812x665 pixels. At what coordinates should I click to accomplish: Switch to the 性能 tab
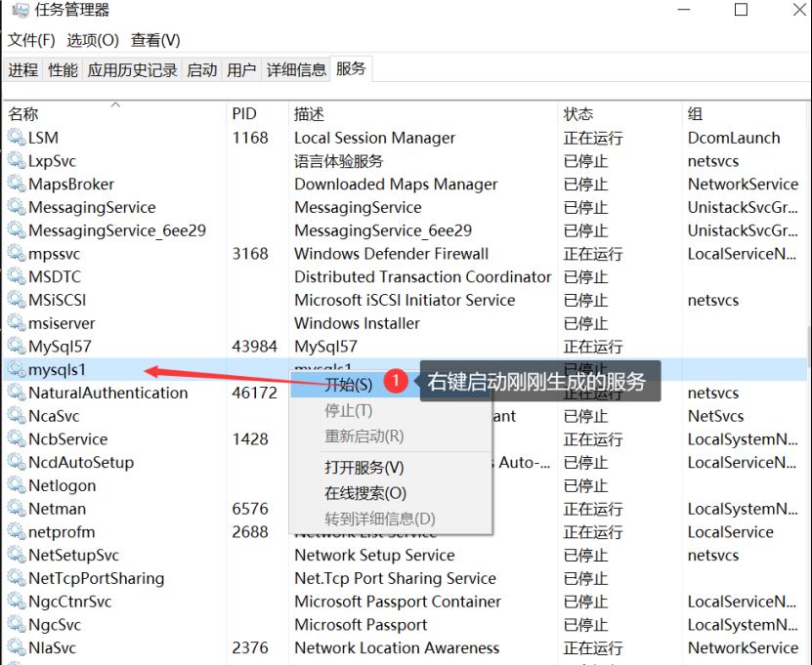pos(62,69)
